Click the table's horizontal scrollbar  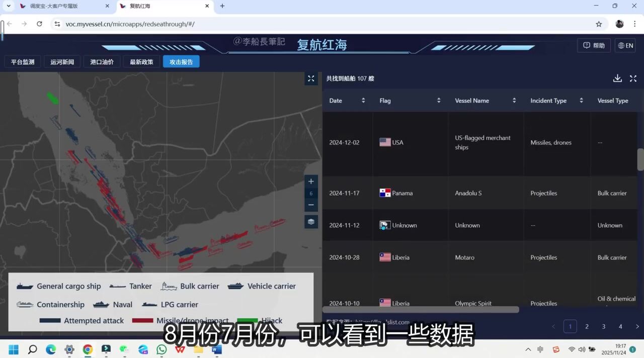(421, 310)
